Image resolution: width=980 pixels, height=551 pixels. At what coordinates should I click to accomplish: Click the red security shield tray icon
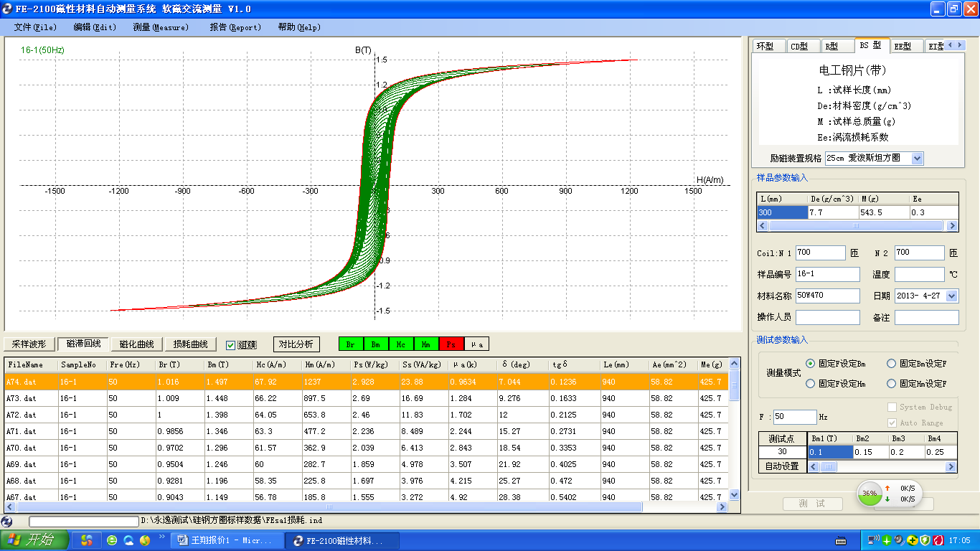tap(937, 540)
